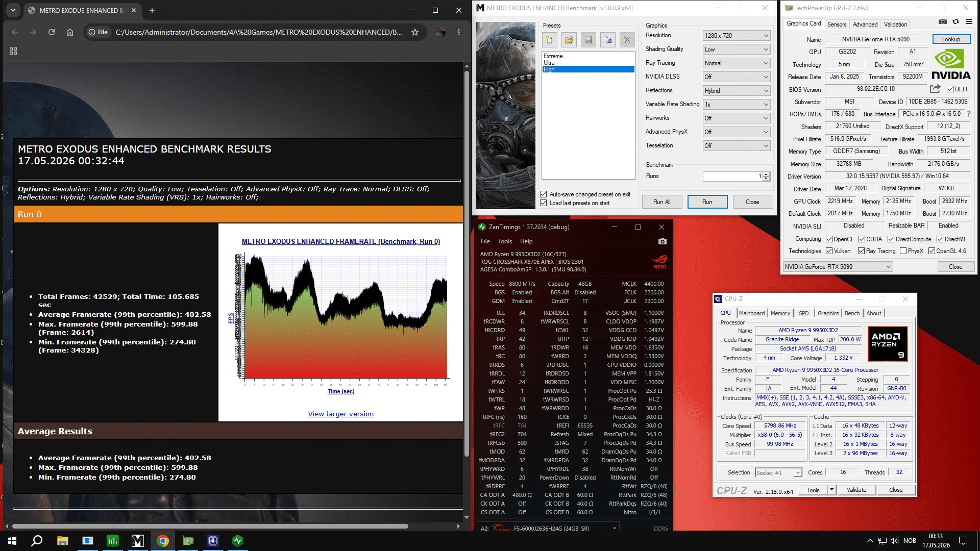Open NVIDIA DLSS dropdown
The image size is (980, 551).
tap(737, 77)
